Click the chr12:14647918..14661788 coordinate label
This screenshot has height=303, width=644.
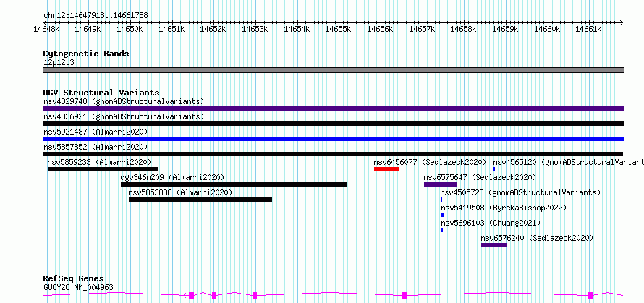pyautogui.click(x=96, y=15)
